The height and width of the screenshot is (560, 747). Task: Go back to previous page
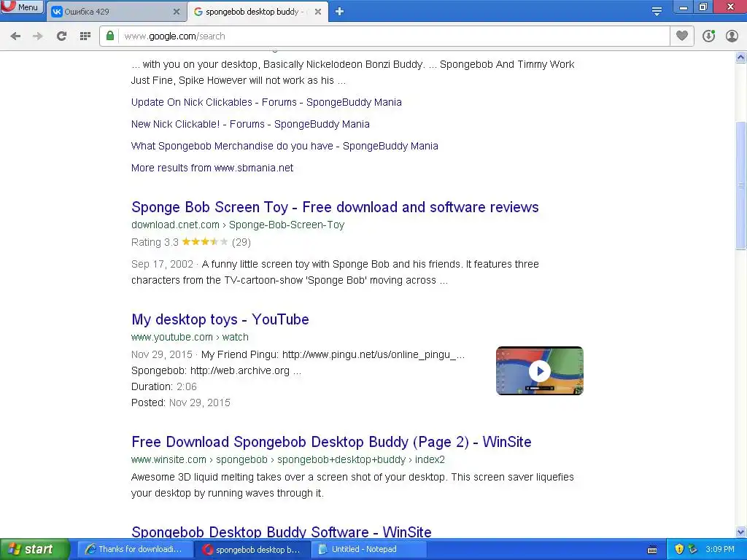15,36
